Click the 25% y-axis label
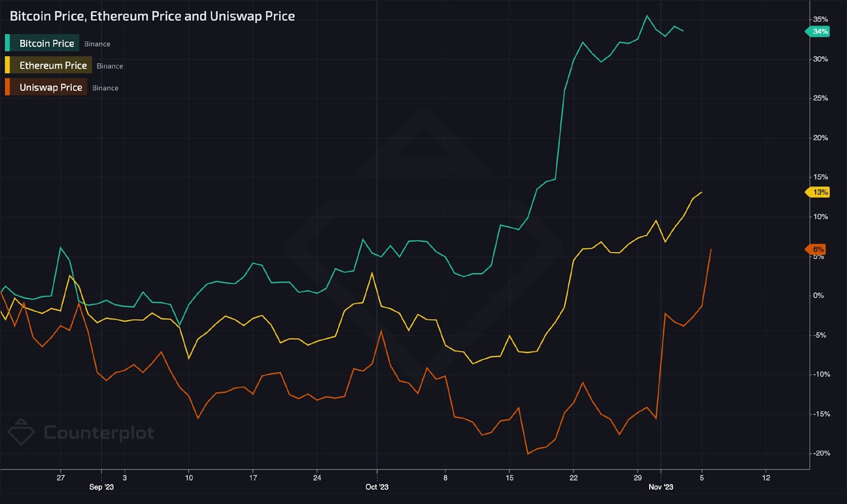This screenshot has height=504, width=847. (821, 98)
